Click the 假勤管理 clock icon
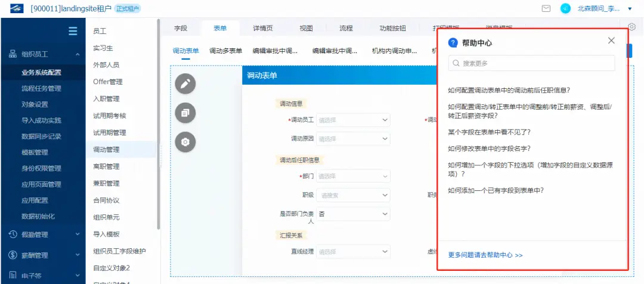Viewport: 644px width, 284px height. tap(13, 234)
